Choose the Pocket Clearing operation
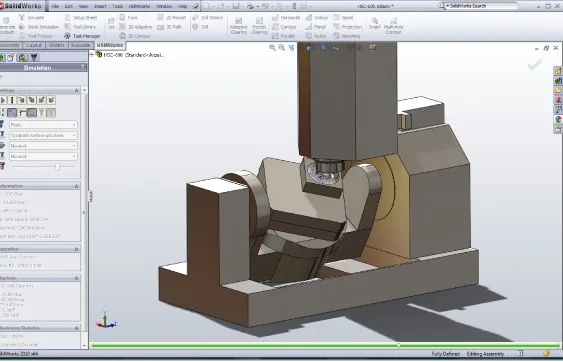The width and height of the screenshot is (563, 362). [259, 26]
